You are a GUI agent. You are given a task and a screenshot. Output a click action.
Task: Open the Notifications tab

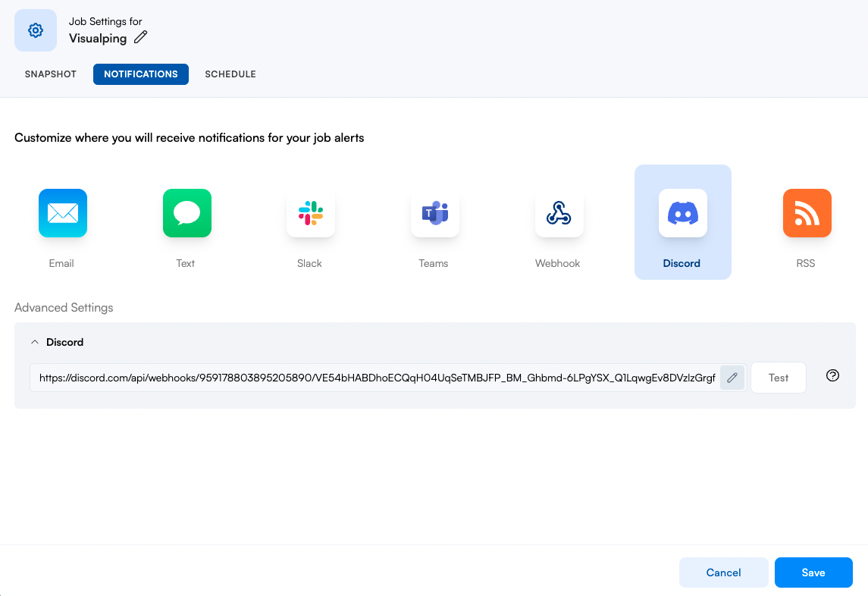coord(140,74)
